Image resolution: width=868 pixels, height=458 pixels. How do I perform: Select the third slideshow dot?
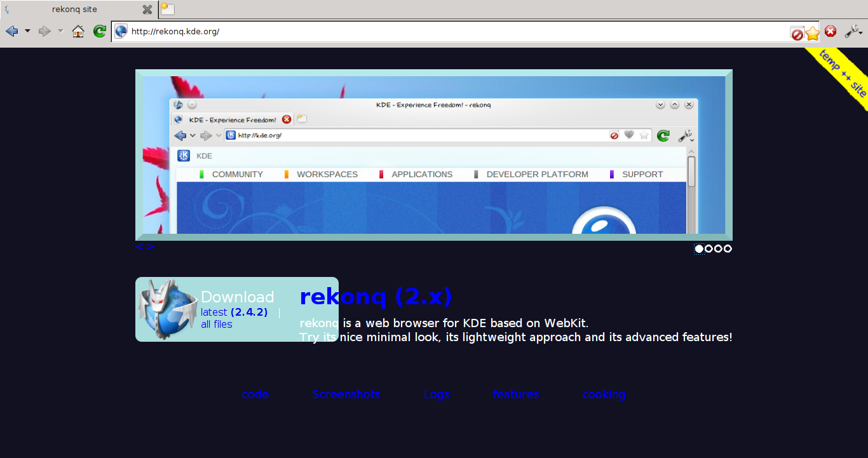point(718,248)
